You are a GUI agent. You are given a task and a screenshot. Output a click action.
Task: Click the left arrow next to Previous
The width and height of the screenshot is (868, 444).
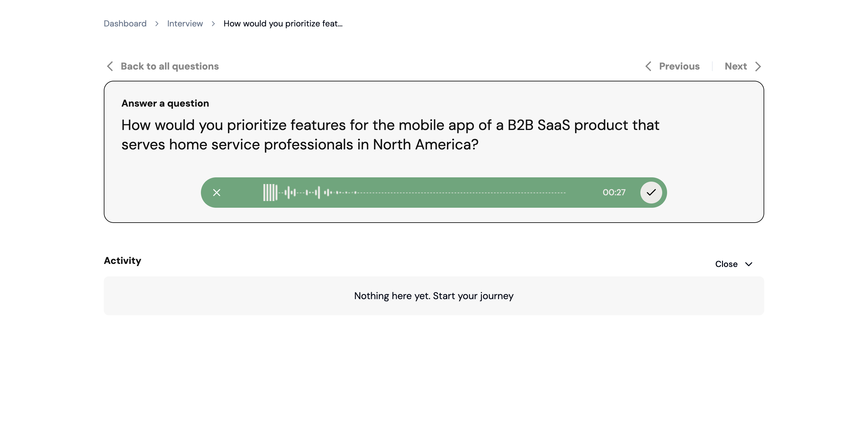point(648,66)
